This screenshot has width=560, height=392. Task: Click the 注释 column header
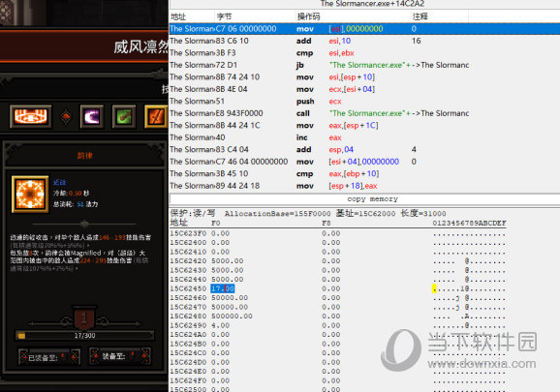[420, 16]
